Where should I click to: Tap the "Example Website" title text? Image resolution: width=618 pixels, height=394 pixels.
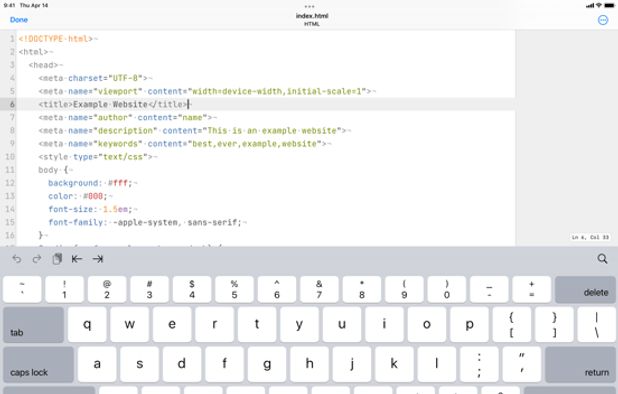point(110,104)
